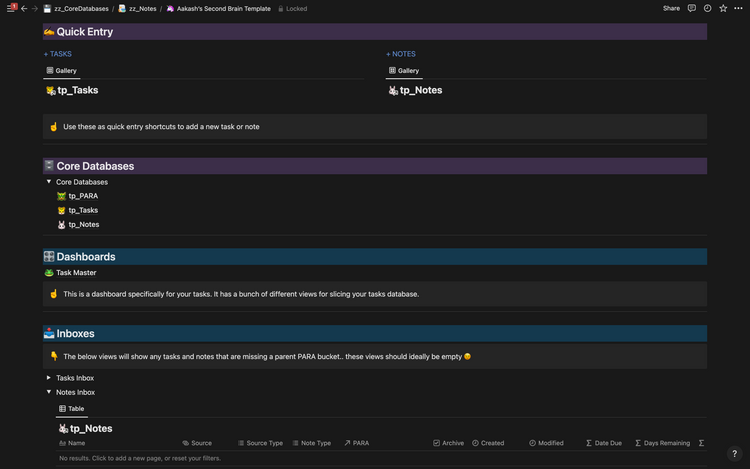Open tp_Notes title in Notes Inbox
The image size is (750, 469).
tap(91, 429)
